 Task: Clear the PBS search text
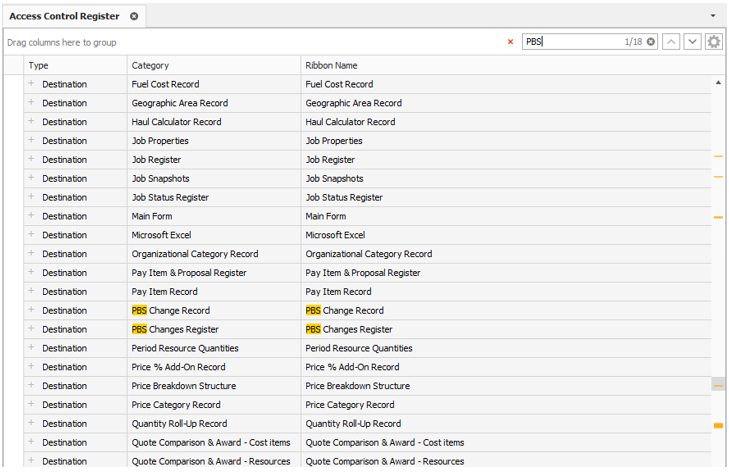point(651,42)
